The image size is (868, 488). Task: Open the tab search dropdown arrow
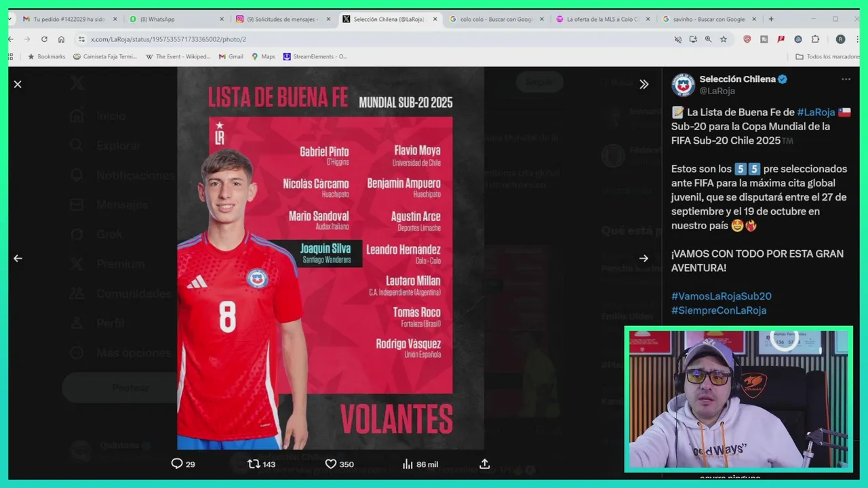(12, 19)
